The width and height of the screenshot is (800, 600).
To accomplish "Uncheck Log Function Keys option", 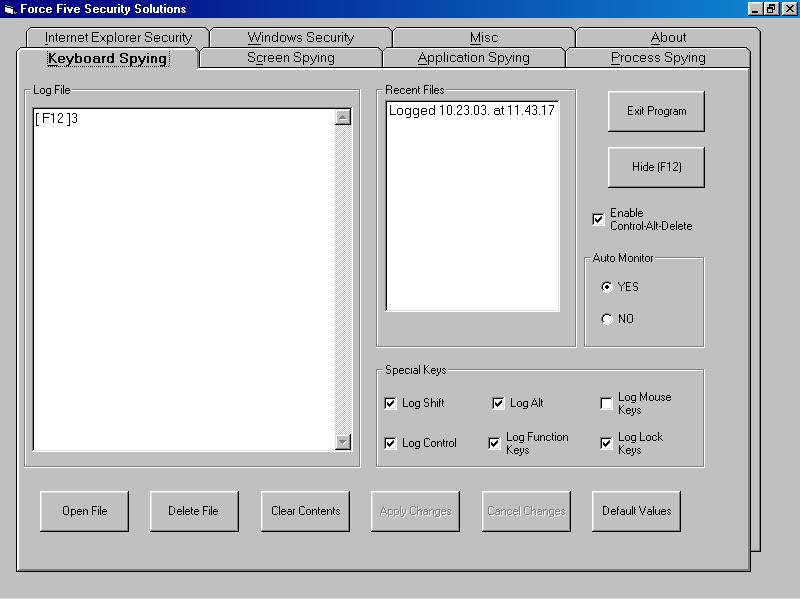I will [x=494, y=443].
